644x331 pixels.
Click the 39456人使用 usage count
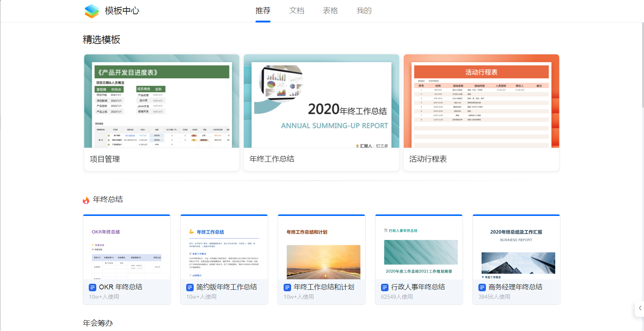click(494, 297)
